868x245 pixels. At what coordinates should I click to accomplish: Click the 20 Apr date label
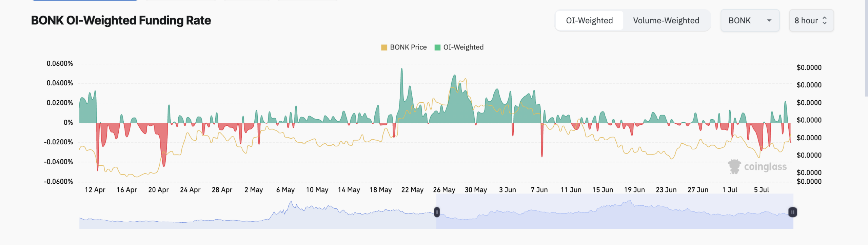pyautogui.click(x=158, y=190)
